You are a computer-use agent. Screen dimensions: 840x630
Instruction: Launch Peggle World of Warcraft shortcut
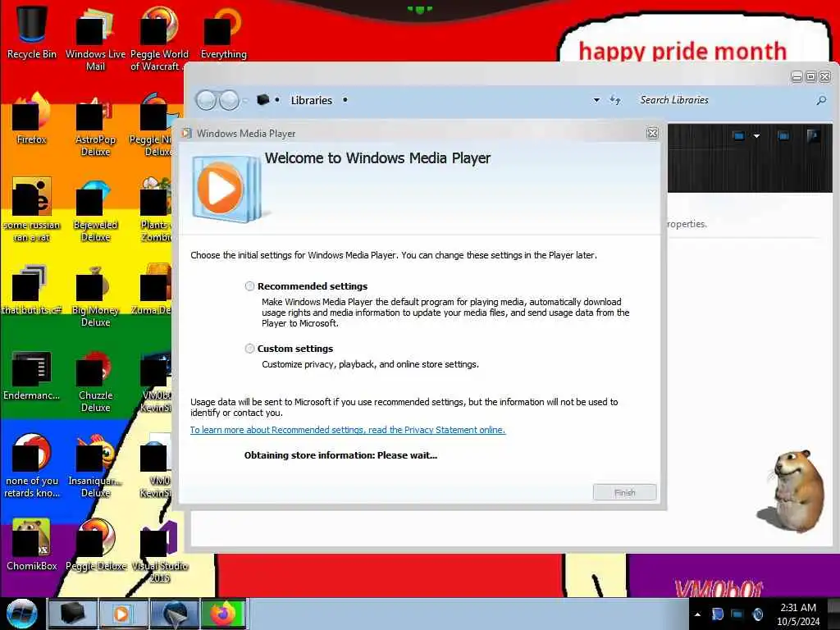pyautogui.click(x=159, y=39)
